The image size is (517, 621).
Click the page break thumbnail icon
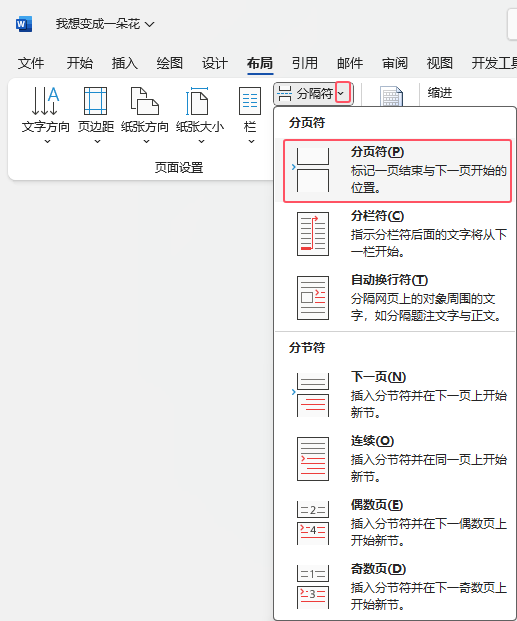(x=313, y=170)
